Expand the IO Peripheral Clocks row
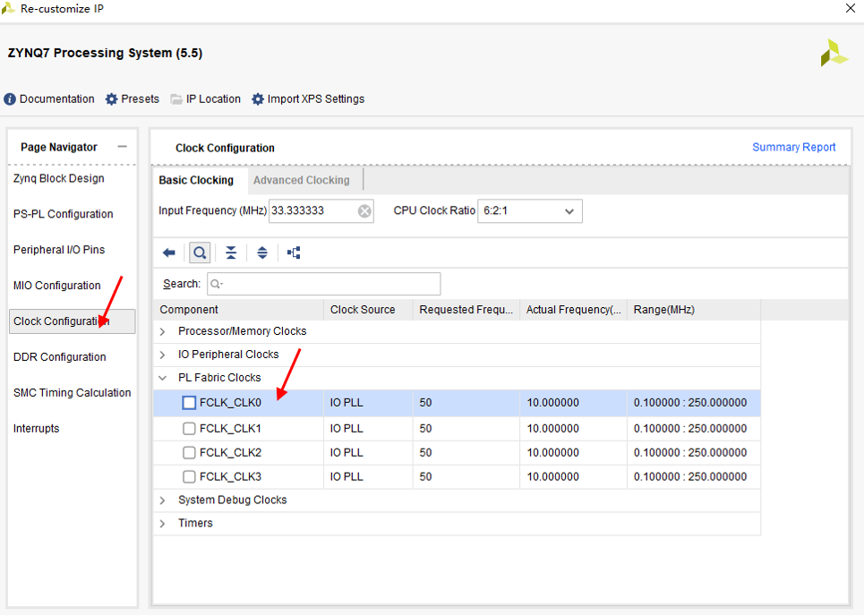The height and width of the screenshot is (616, 864). click(163, 355)
